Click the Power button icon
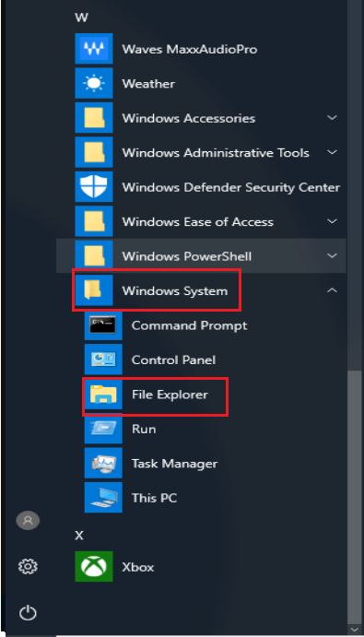Viewport: 364px width, 637px height. (28, 613)
